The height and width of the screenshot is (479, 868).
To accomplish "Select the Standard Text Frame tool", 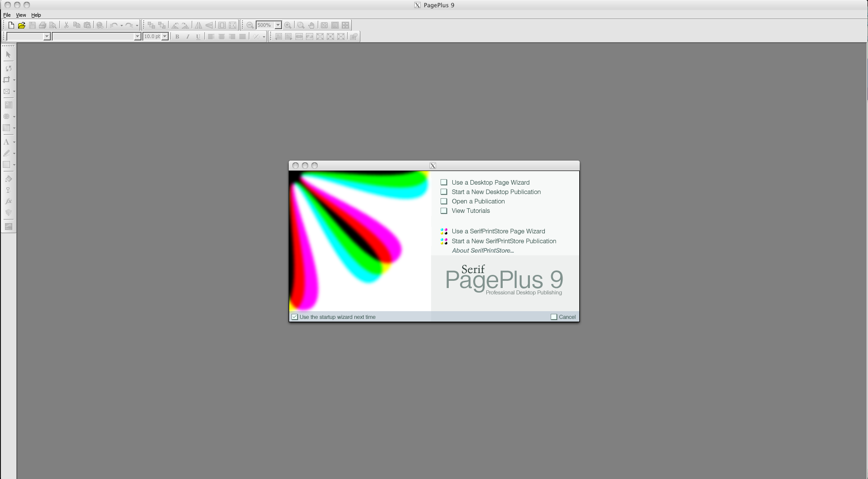I will 8,105.
